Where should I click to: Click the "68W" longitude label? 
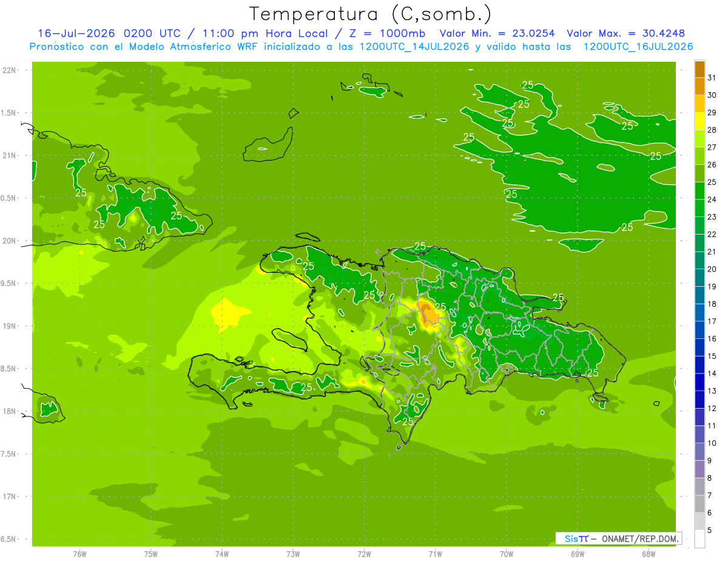[648, 554]
